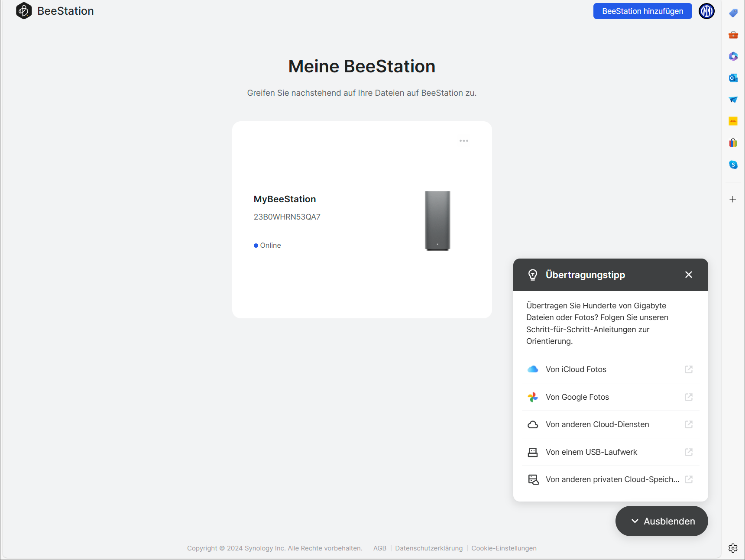Image resolution: width=745 pixels, height=560 pixels.
Task: Click the iCloud cloud icon
Action: pyautogui.click(x=533, y=369)
